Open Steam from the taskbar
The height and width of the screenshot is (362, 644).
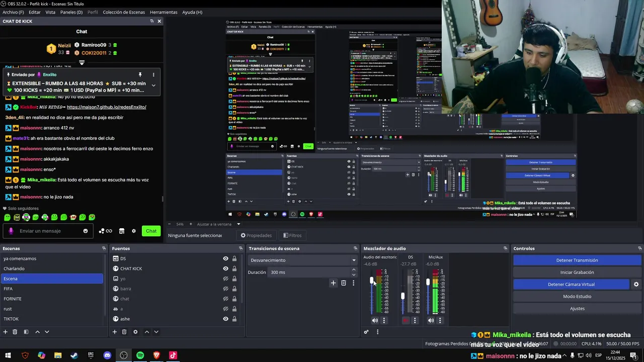point(74,355)
